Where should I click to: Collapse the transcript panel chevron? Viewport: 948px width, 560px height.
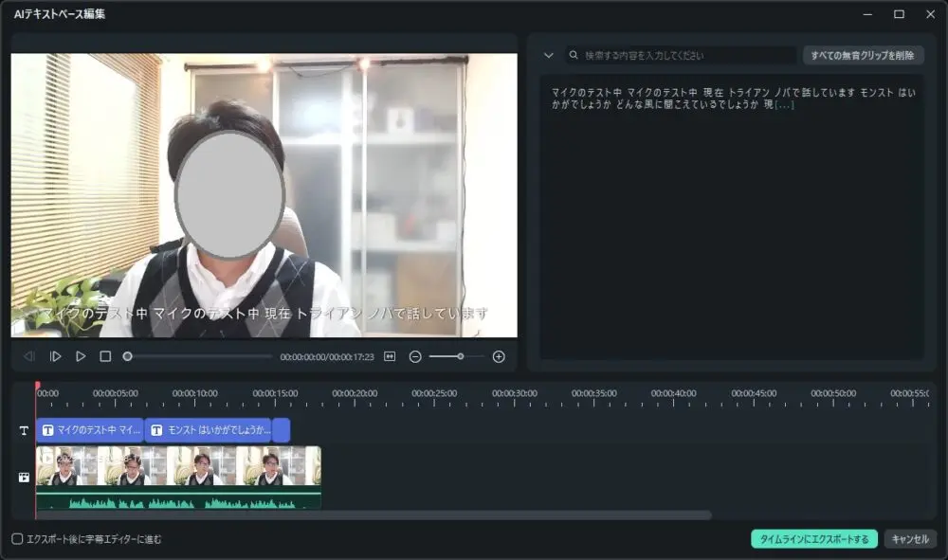tap(548, 56)
